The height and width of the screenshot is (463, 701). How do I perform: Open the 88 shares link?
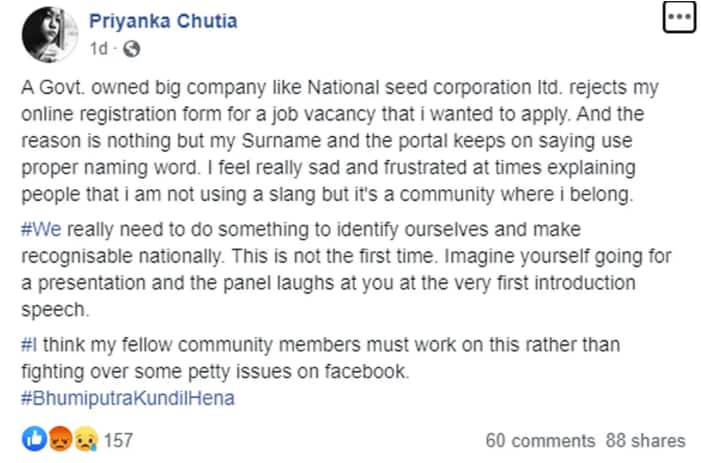click(646, 441)
